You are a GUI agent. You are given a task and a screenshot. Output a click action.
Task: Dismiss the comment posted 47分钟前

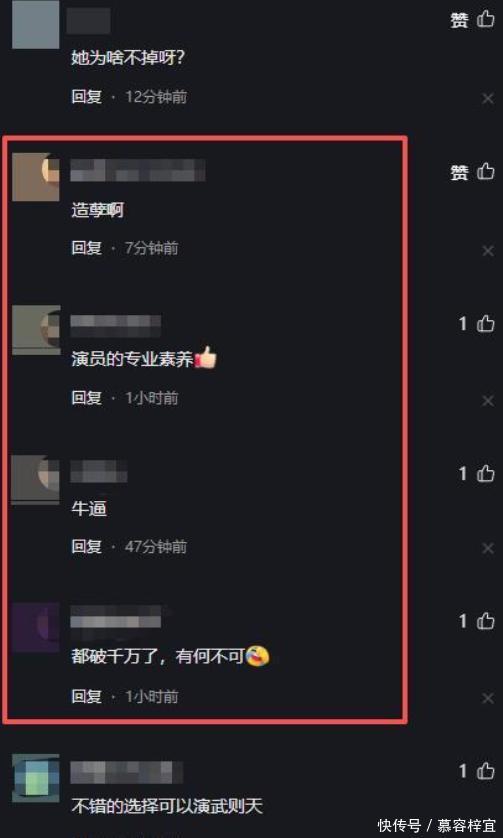(487, 548)
